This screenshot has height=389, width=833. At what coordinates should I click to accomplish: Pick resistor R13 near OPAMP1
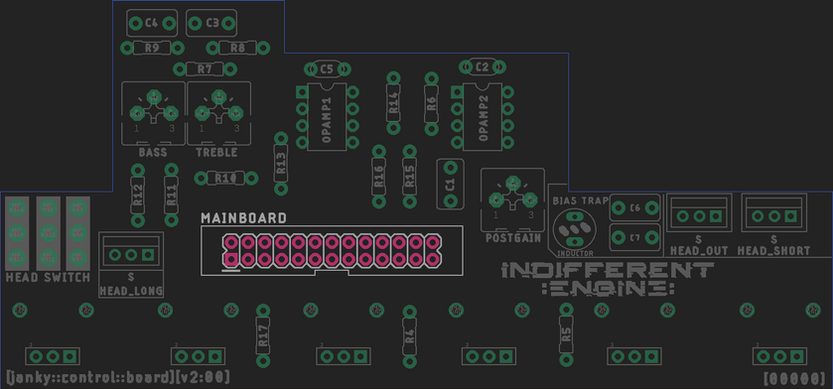[x=281, y=163]
